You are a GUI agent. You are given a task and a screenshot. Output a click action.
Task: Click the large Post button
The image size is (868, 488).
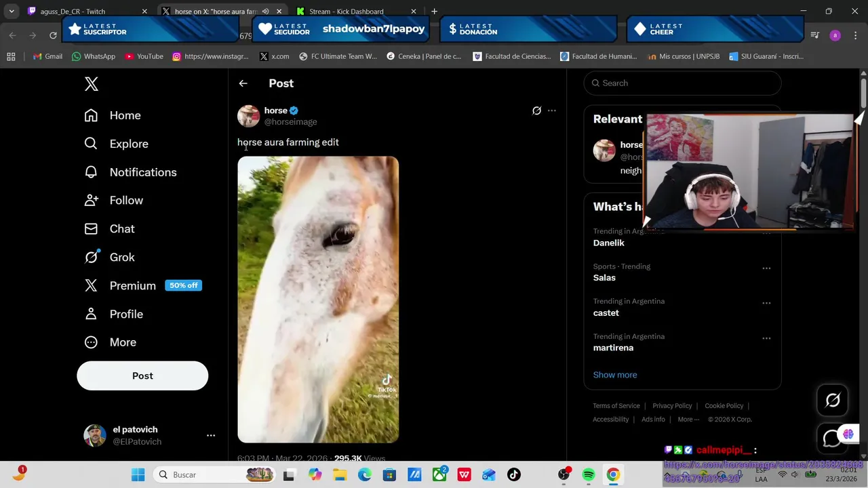coord(142,375)
